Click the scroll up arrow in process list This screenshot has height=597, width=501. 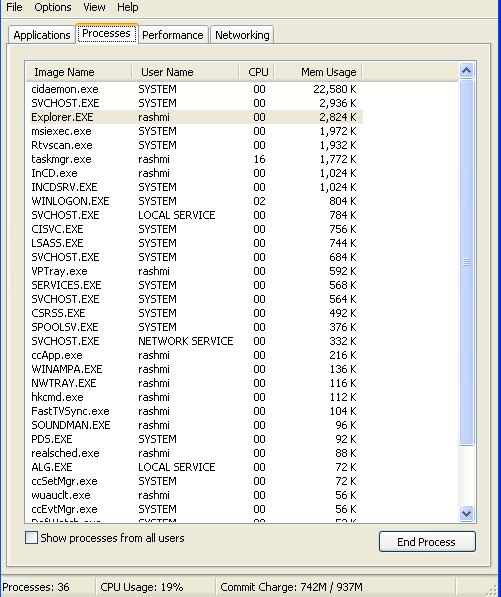[466, 71]
